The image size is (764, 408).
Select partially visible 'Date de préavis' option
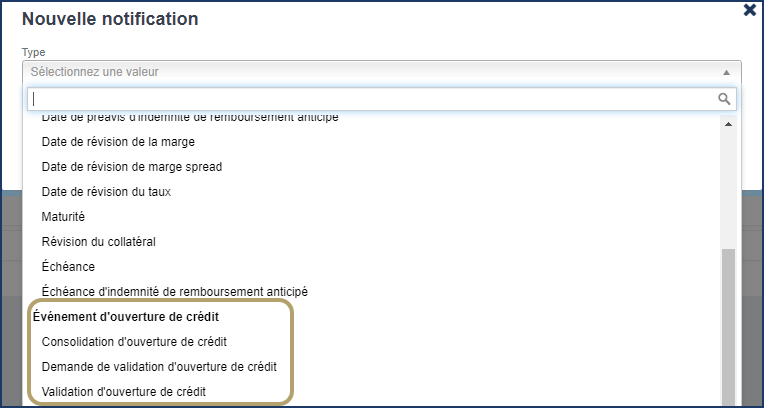[190, 119]
